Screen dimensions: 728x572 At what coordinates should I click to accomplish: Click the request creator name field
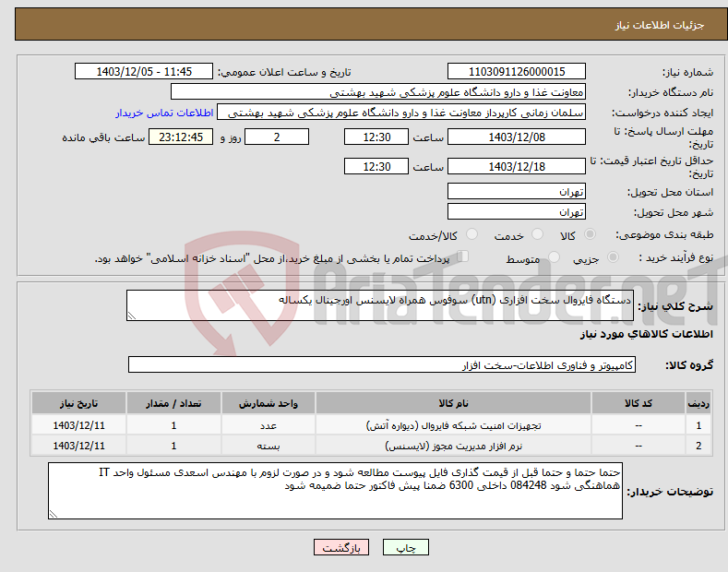(x=401, y=113)
